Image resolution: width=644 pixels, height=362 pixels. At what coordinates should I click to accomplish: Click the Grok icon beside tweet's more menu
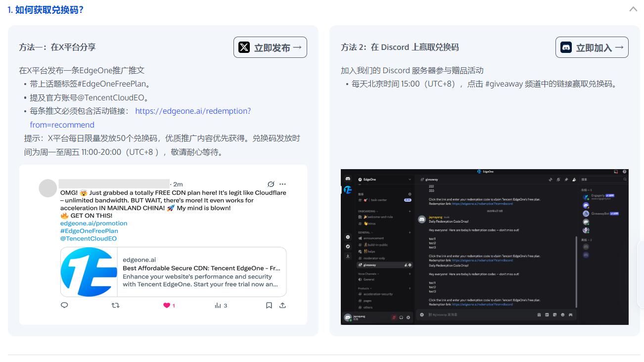271,184
